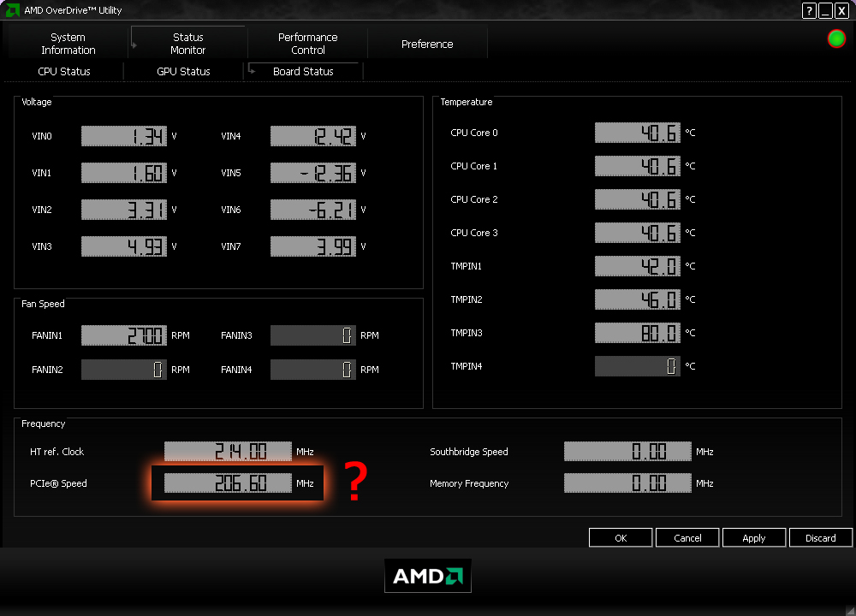
Task: Click the HT ref. Clock value 214.00
Action: [x=229, y=452]
